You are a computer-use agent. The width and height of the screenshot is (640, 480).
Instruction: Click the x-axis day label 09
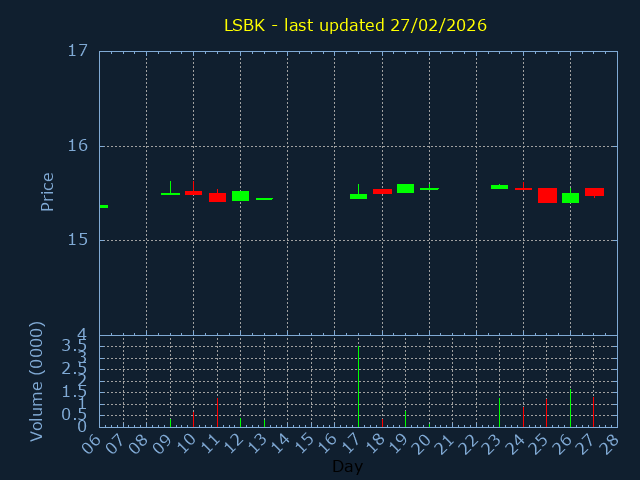click(162, 444)
